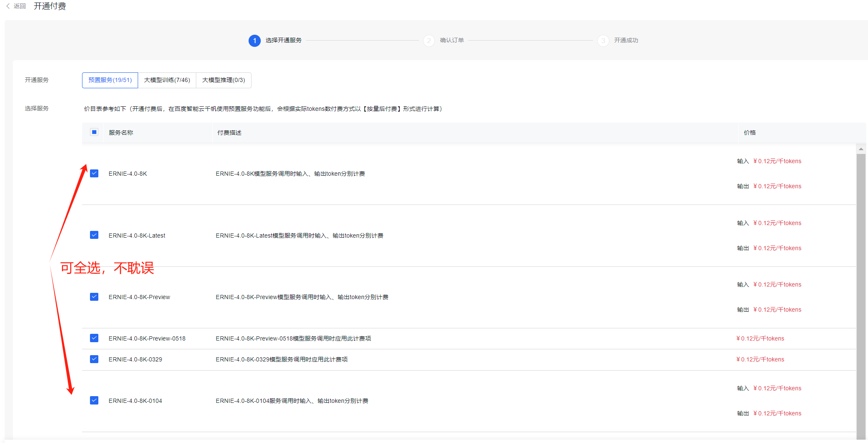Click the ERNIE-4.0-8K-Preview-0518 service name

(147, 338)
